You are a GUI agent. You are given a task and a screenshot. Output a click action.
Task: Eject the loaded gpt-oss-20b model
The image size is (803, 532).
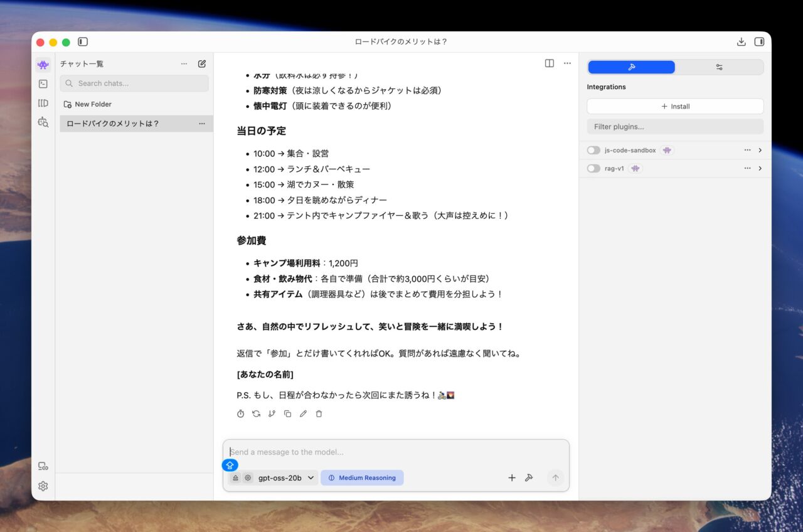[x=236, y=478]
